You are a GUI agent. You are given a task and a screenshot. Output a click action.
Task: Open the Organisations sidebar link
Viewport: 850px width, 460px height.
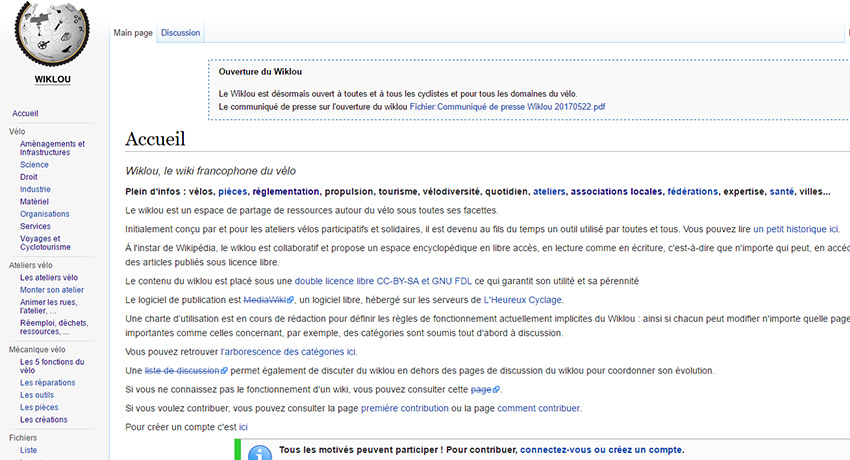(44, 214)
